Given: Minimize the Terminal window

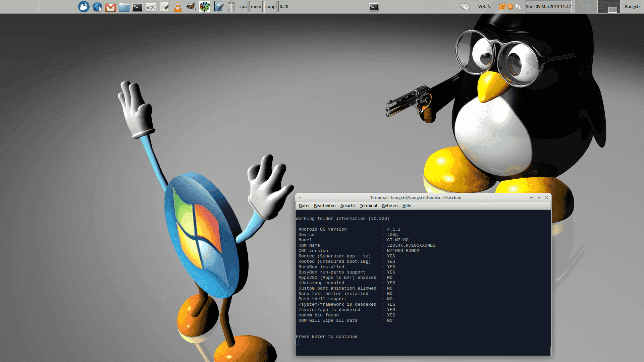Looking at the screenshot, I should coord(532,197).
